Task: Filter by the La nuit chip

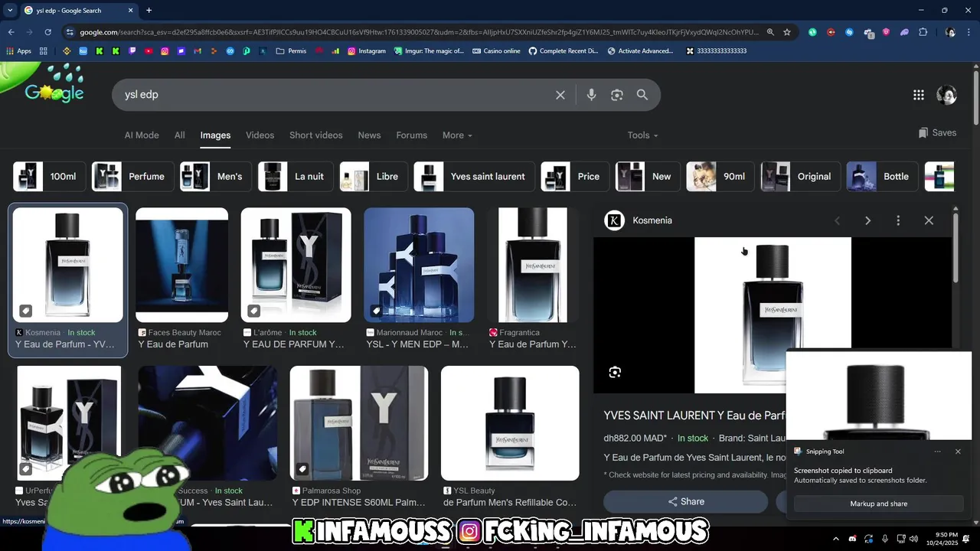Action: [x=296, y=176]
